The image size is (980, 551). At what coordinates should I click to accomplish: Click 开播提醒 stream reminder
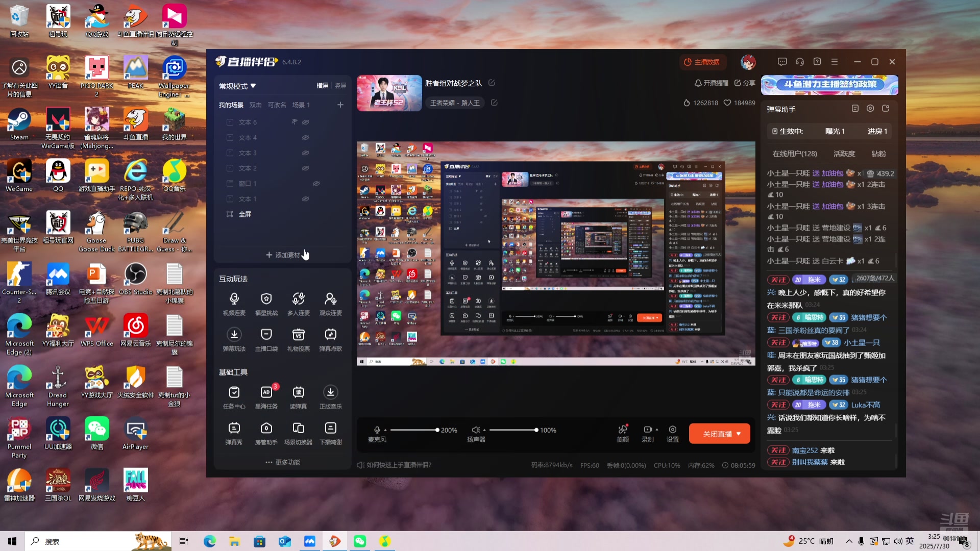click(x=712, y=83)
